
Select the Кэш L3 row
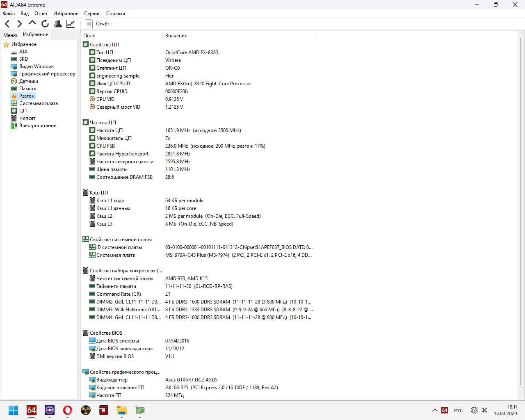click(198, 224)
